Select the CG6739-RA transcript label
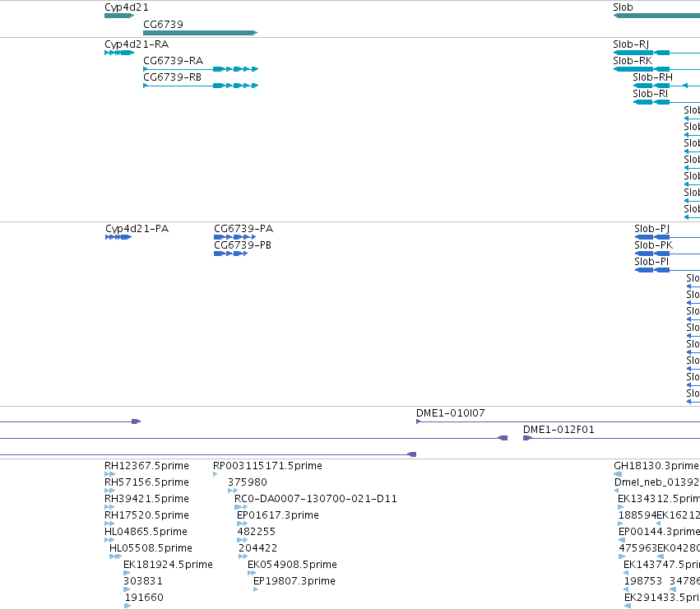Viewport: 700px width, 610px height. (x=174, y=61)
